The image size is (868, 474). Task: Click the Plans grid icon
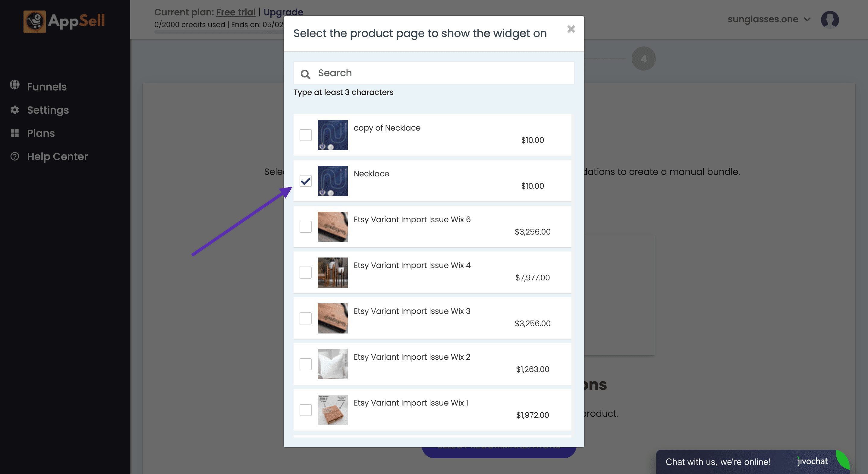coord(14,133)
